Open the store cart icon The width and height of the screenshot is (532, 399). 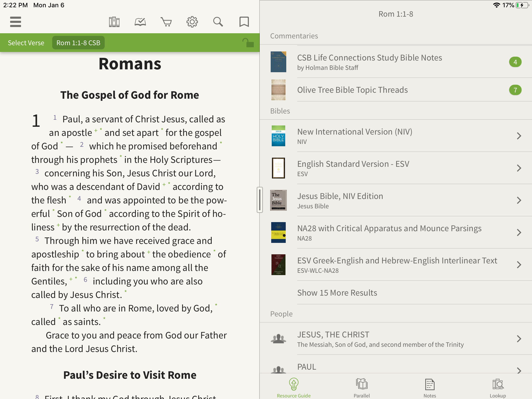[166, 22]
